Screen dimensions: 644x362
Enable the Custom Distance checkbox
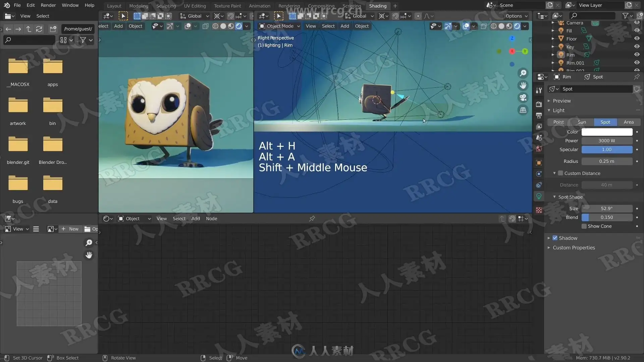[560, 173]
